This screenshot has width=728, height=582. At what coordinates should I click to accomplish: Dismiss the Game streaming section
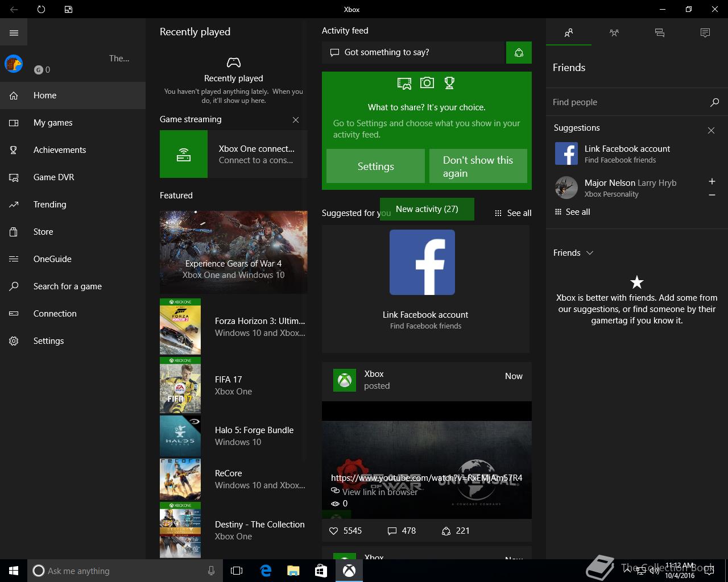(296, 120)
